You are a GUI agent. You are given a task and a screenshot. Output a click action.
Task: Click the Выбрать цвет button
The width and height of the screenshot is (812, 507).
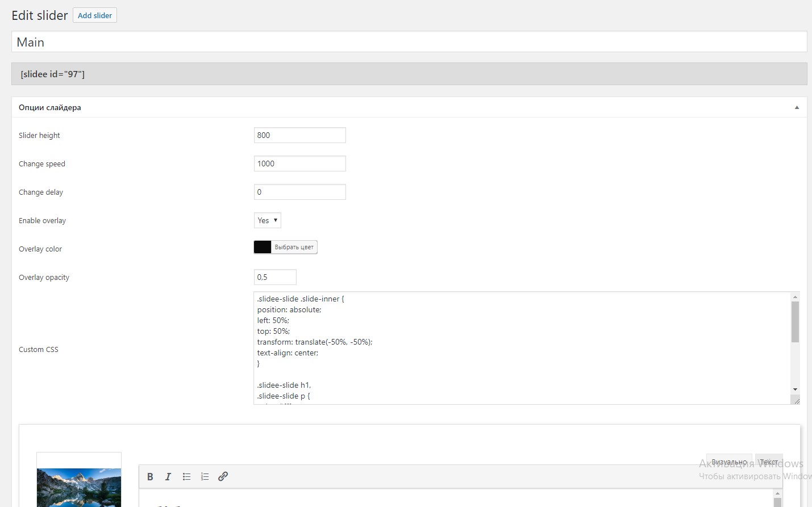point(294,247)
